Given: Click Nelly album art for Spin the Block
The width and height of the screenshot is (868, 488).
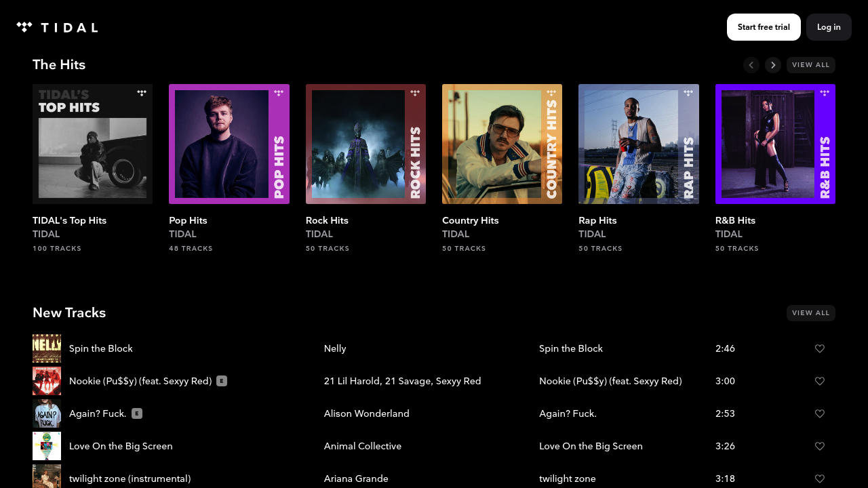Looking at the screenshot, I should 47,348.
